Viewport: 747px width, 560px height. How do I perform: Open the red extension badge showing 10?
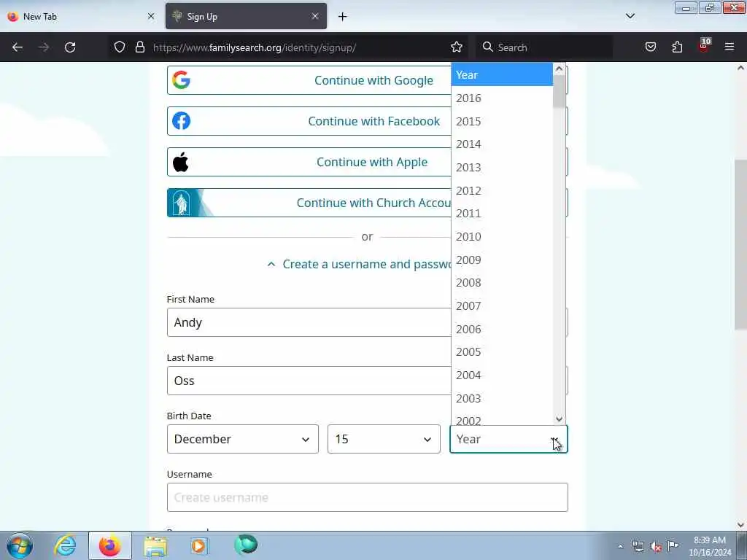pyautogui.click(x=704, y=46)
